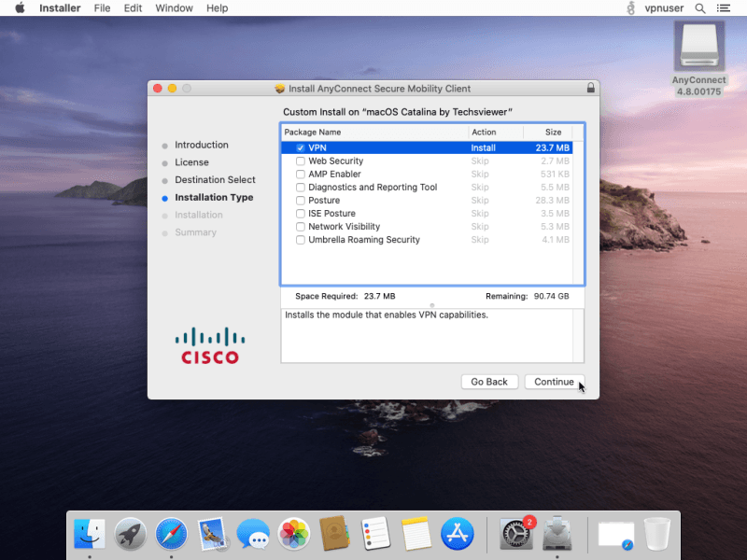Click the VPN module description text

tap(387, 315)
